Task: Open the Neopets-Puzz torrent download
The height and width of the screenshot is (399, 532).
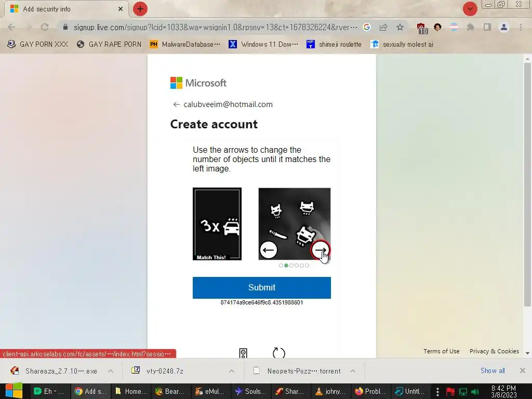Action: coord(298,371)
